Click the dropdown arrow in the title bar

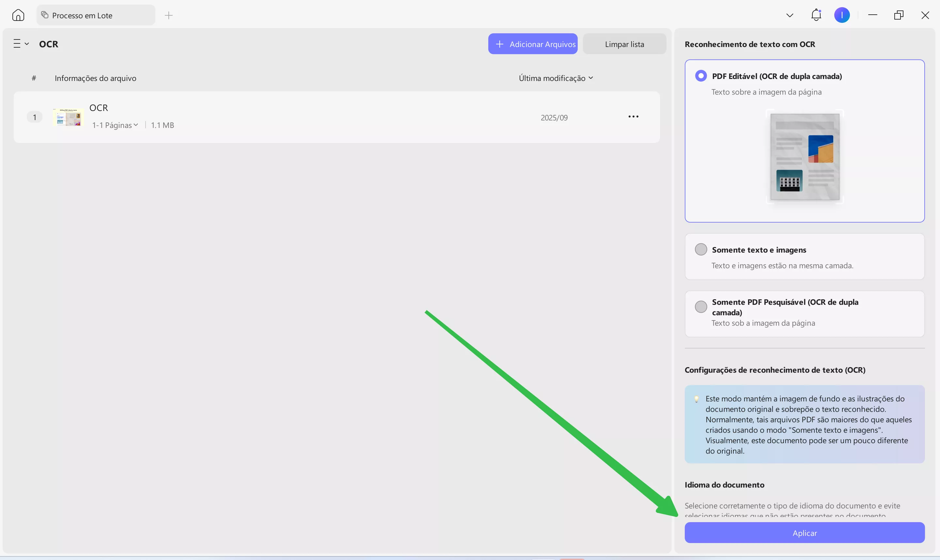click(790, 15)
